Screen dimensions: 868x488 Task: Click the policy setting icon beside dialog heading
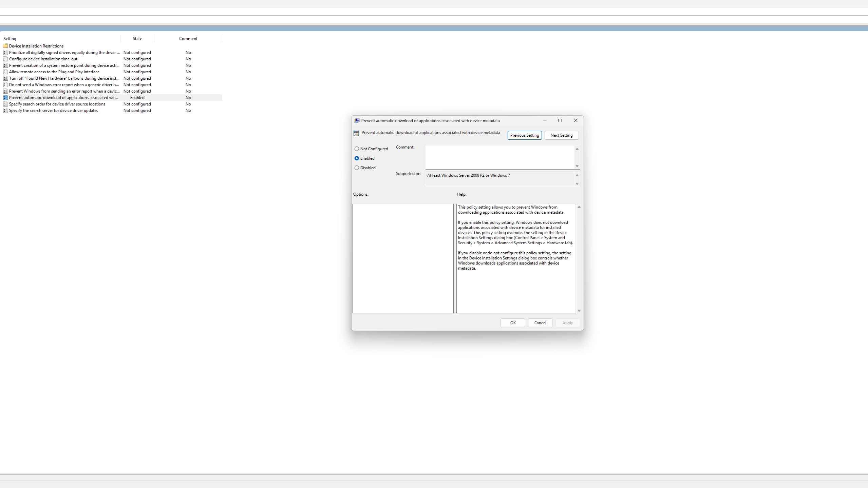[x=356, y=133]
